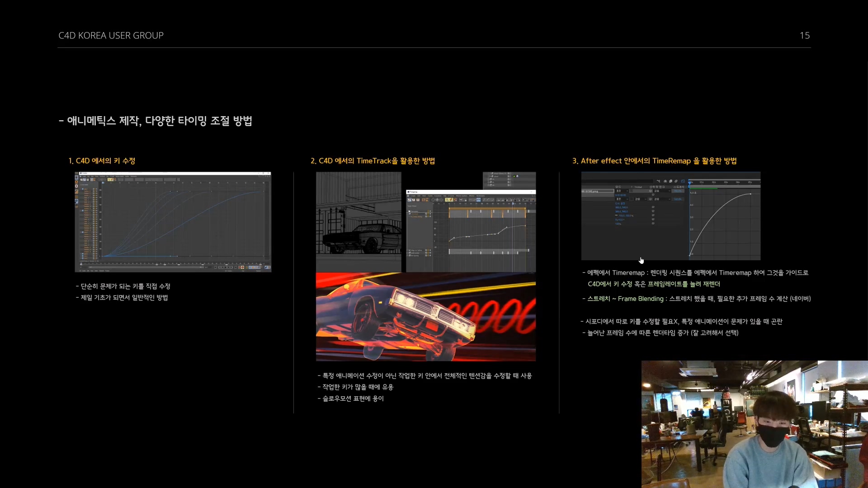
Task: Open the Bookmarks menu in the Timeline window
Action: pos(481,196)
